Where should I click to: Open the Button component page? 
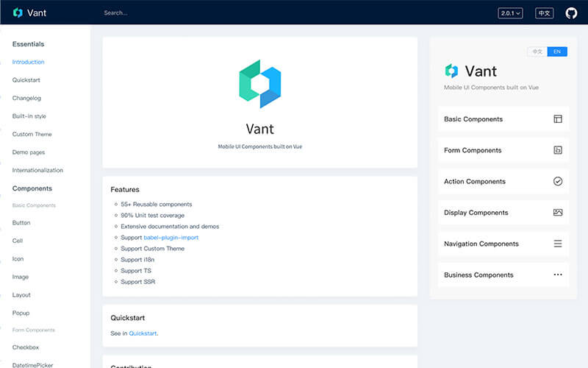pos(21,222)
